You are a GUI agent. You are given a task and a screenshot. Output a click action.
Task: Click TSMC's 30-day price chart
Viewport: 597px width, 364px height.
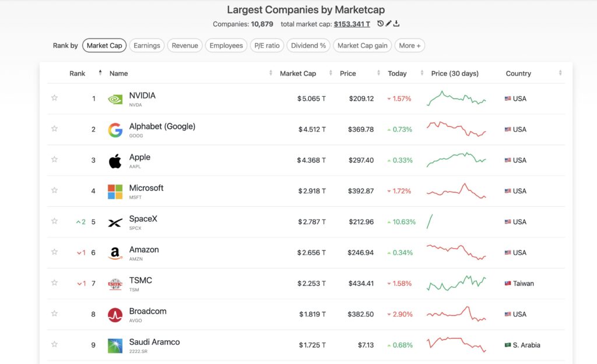click(x=456, y=283)
